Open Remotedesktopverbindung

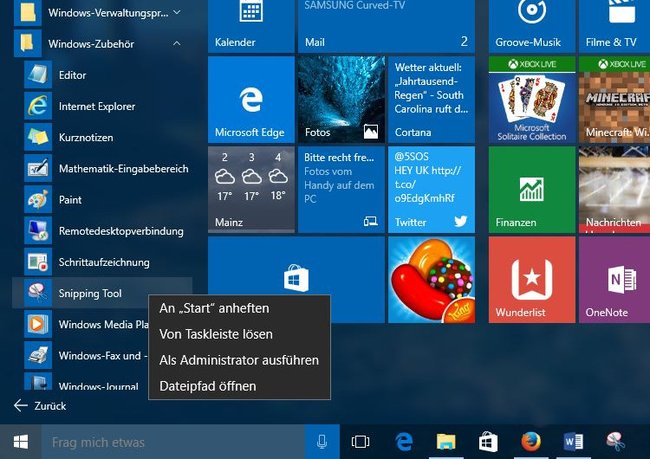coord(102,231)
